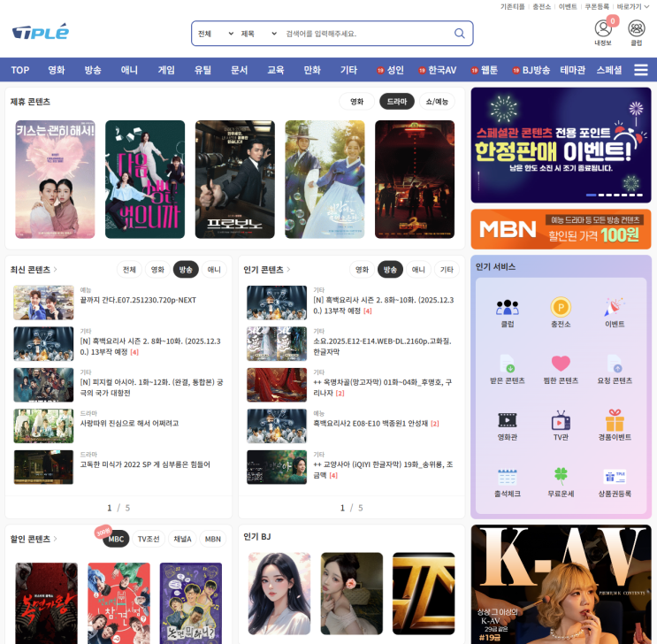The height and width of the screenshot is (644, 657).
Task: Open 소요.2025.E12-E14 popular content title
Action: 382,346
